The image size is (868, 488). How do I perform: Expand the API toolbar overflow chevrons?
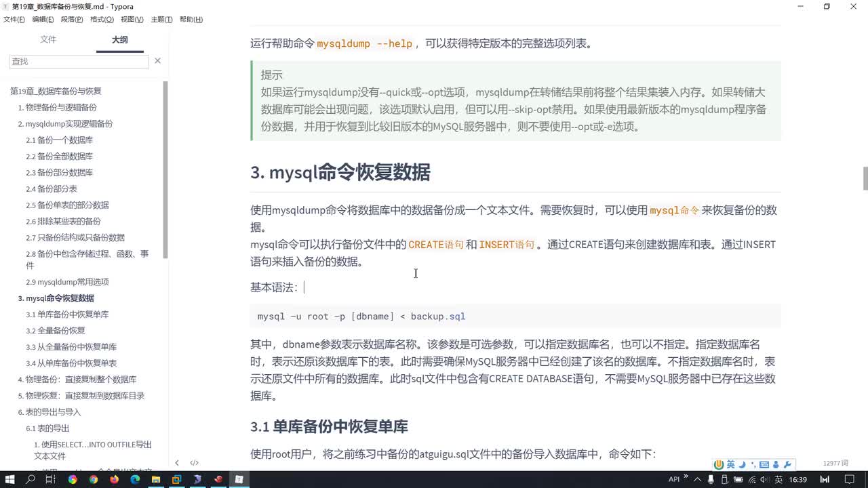686,476
